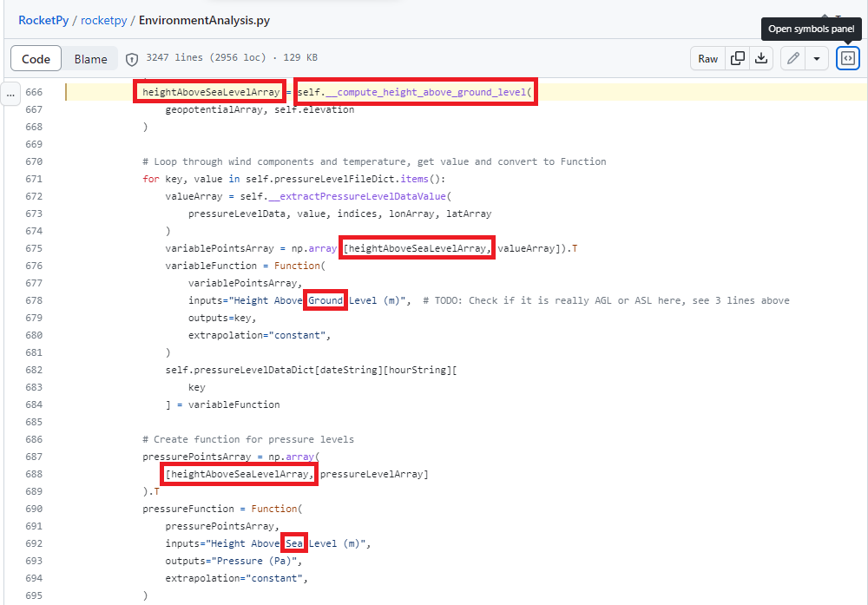Open the edit options dropdown caret
This screenshot has width=868, height=605.
pyautogui.click(x=816, y=58)
